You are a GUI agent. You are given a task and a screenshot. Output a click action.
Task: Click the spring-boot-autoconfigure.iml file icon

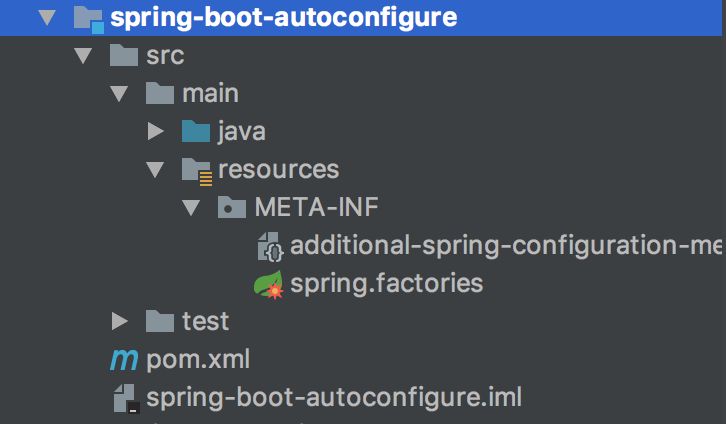[126, 399]
